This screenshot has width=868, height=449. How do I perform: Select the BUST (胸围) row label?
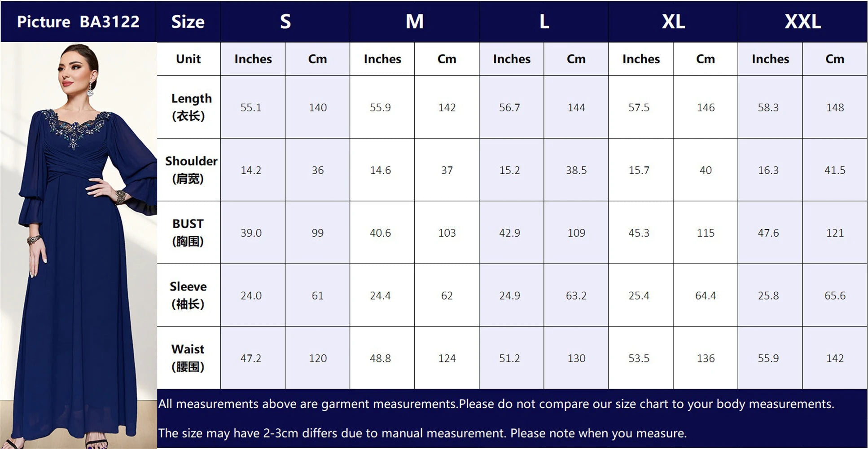[x=189, y=232]
